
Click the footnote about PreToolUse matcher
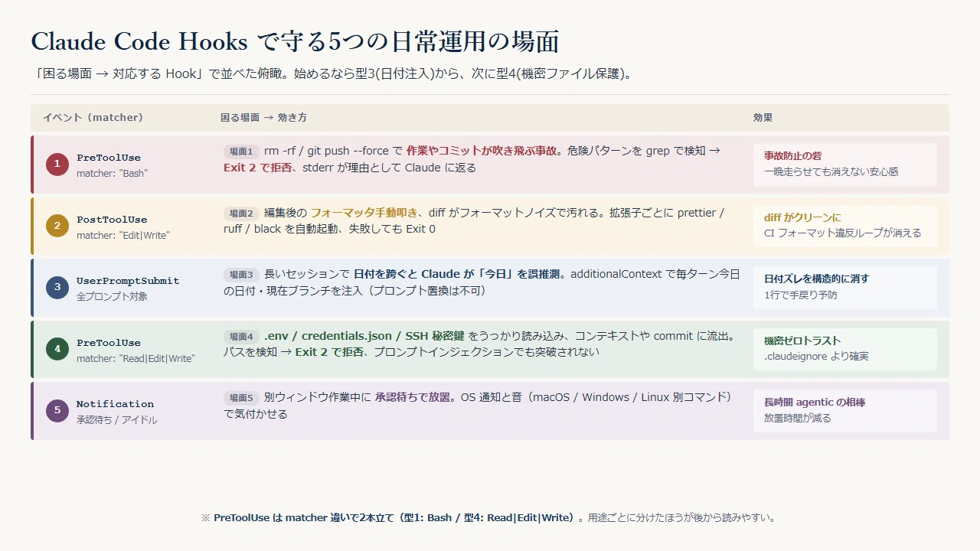490,518
